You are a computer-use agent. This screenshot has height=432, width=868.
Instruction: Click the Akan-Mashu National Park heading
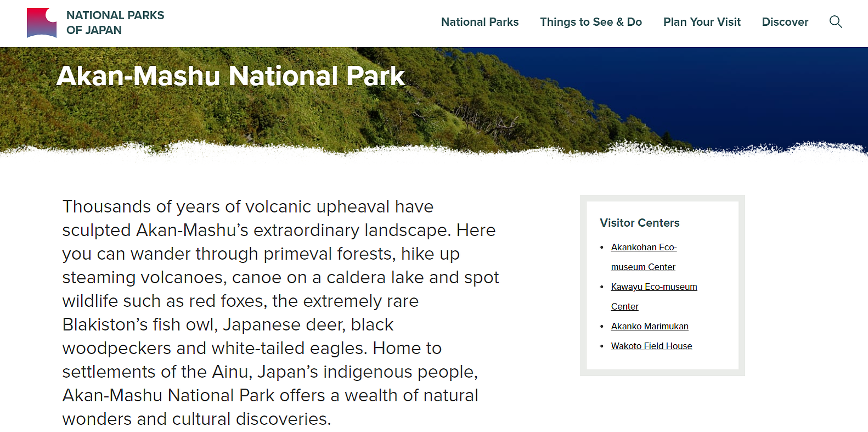tap(230, 76)
